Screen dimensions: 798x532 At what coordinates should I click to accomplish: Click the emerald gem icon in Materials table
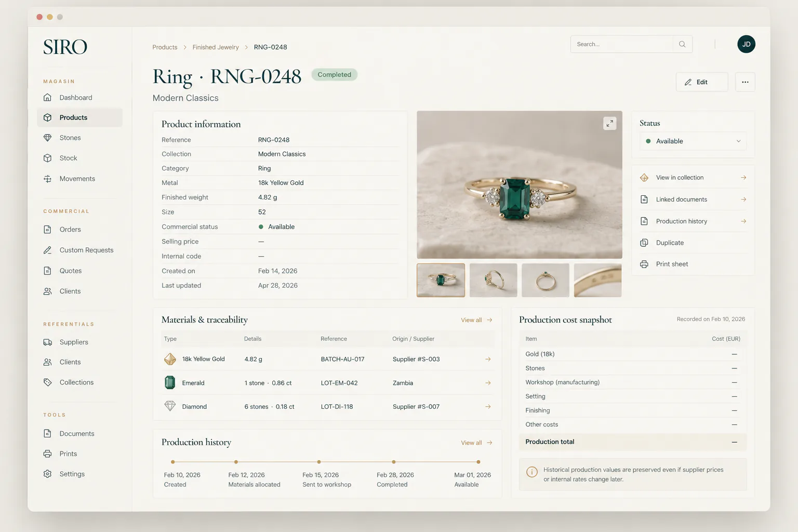coord(170,382)
